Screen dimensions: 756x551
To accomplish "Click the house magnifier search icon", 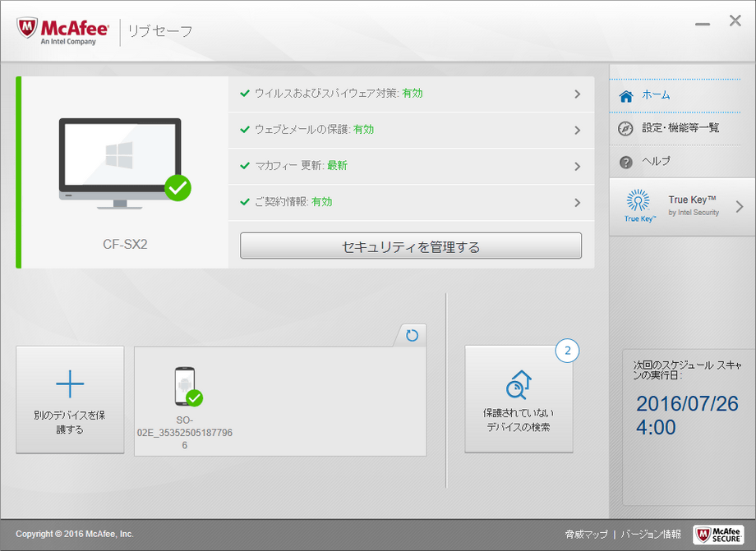I will 519,384.
